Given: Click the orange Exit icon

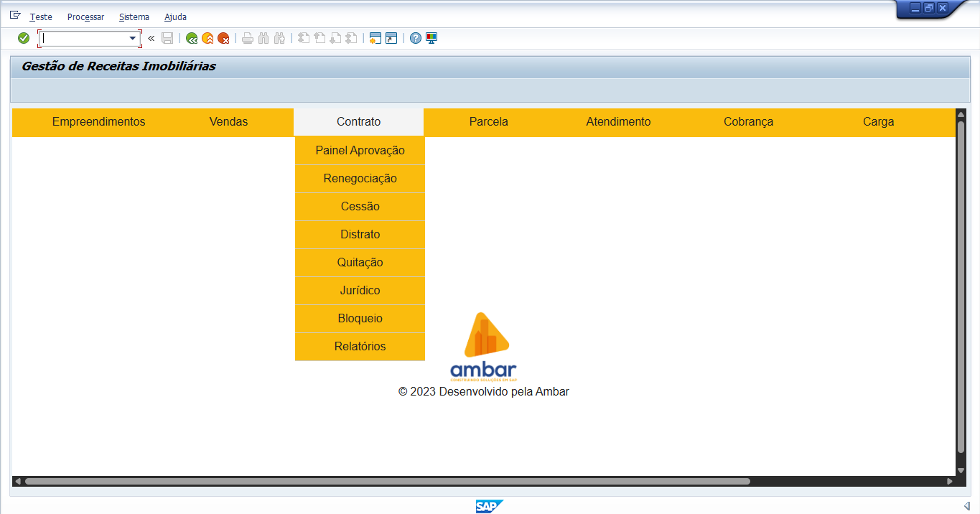Looking at the screenshot, I should coord(207,38).
